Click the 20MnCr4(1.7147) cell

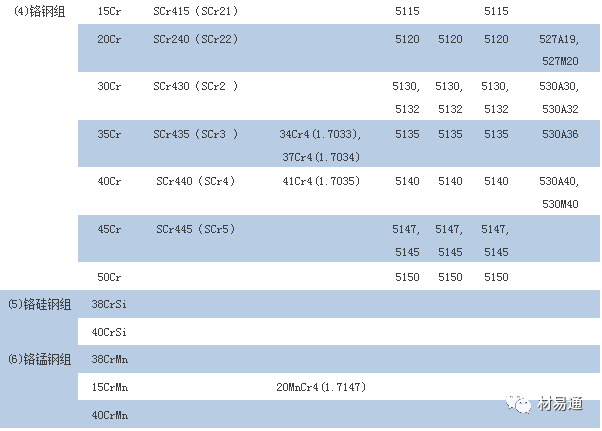[x=318, y=386]
